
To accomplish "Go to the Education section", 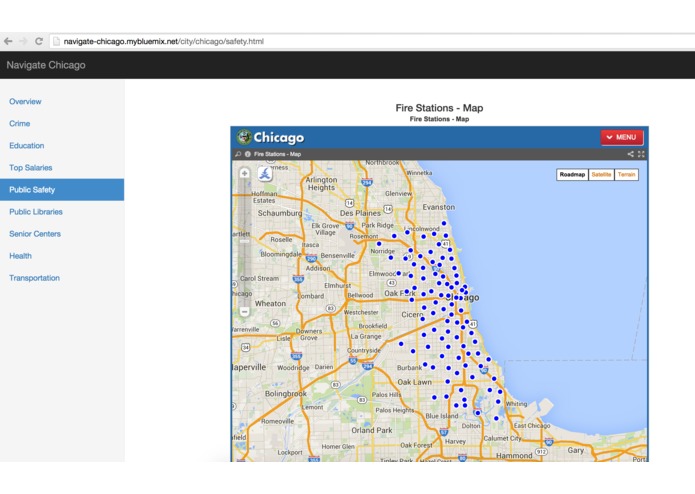I will (27, 146).
